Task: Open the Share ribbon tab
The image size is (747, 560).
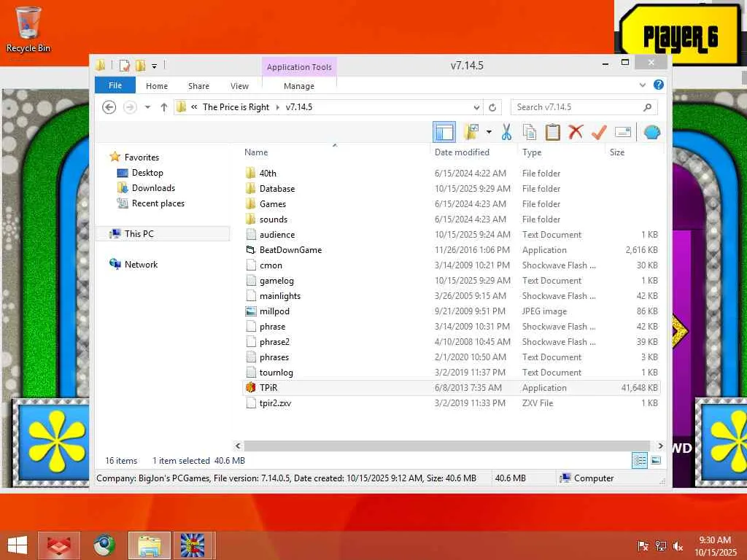Action: (x=198, y=86)
